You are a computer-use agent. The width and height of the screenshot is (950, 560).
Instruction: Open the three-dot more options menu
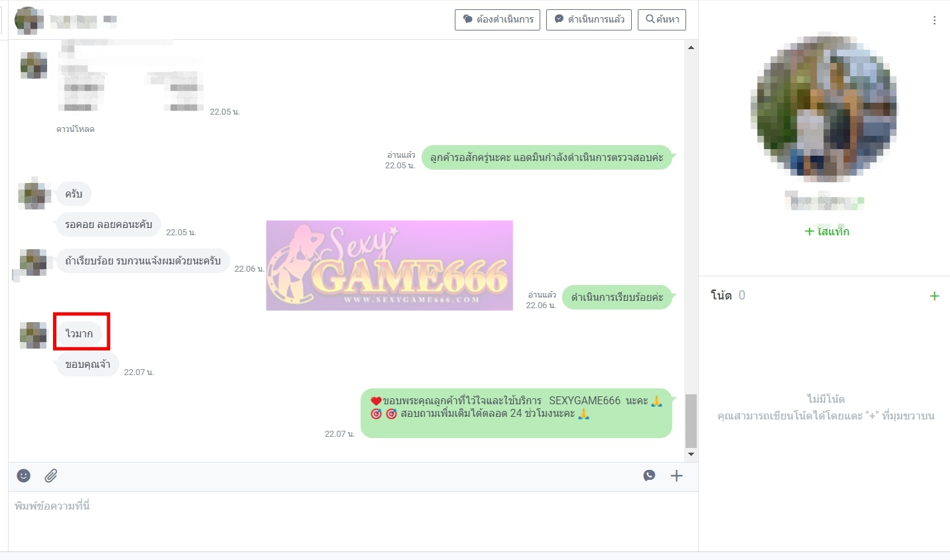(934, 21)
